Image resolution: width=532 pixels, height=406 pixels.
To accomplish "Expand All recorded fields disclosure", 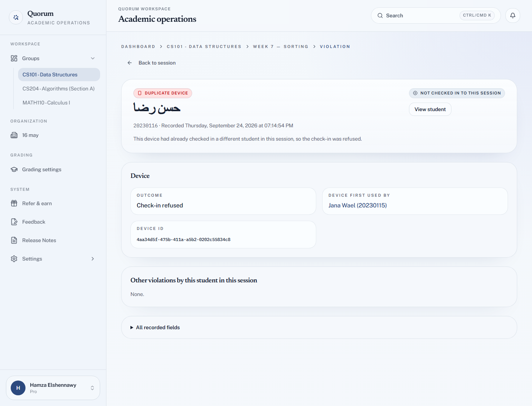I will (155, 327).
